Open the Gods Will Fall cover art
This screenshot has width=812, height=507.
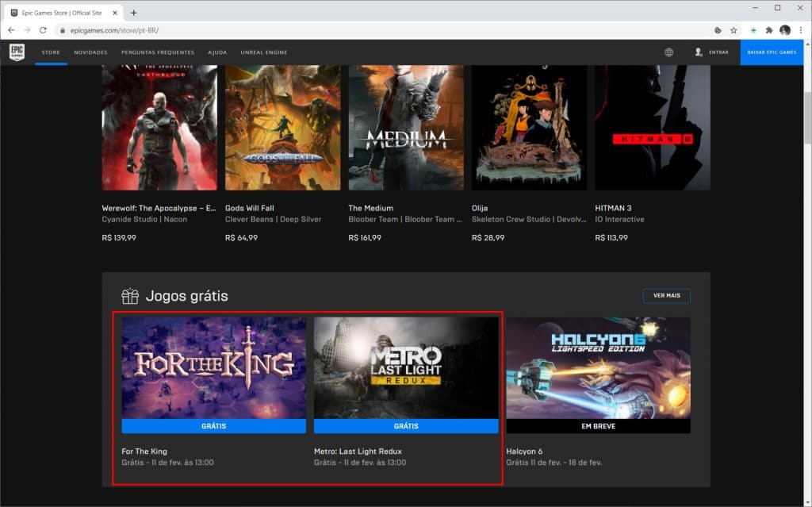click(283, 128)
